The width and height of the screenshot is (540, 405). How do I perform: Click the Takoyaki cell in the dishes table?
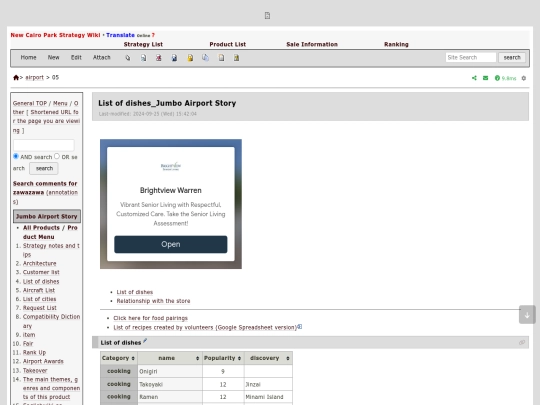pyautogui.click(x=170, y=384)
